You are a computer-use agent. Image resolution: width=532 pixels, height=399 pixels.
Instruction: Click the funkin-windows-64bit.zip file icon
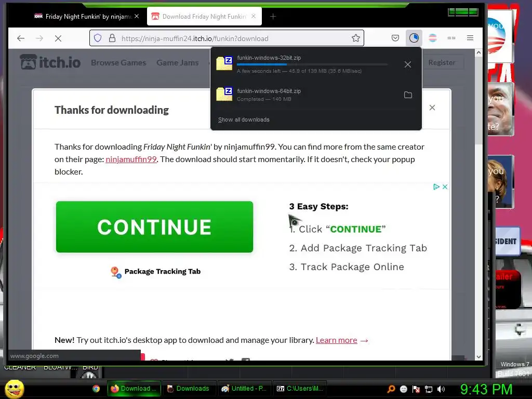click(224, 94)
